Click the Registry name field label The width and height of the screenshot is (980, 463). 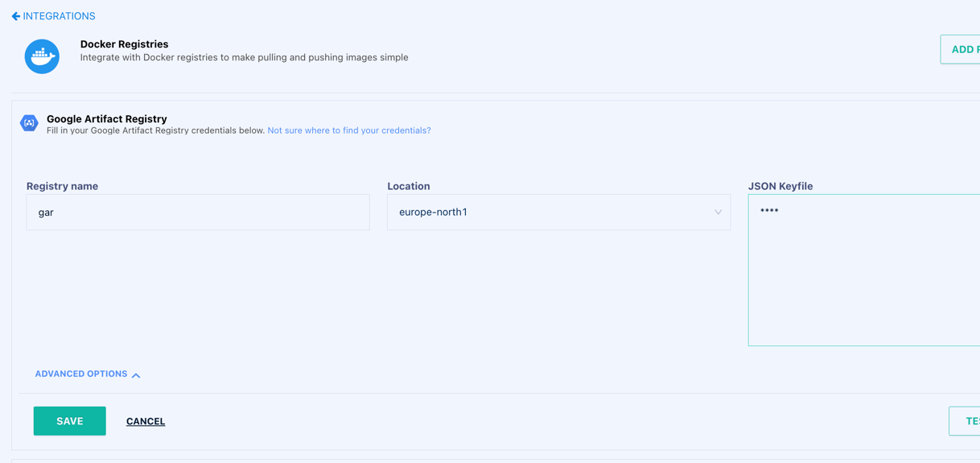click(x=62, y=186)
